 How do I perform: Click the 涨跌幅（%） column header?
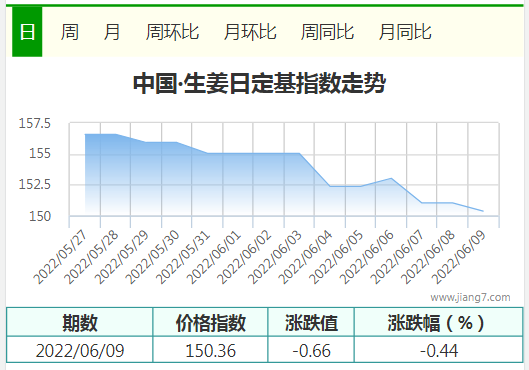point(439,322)
